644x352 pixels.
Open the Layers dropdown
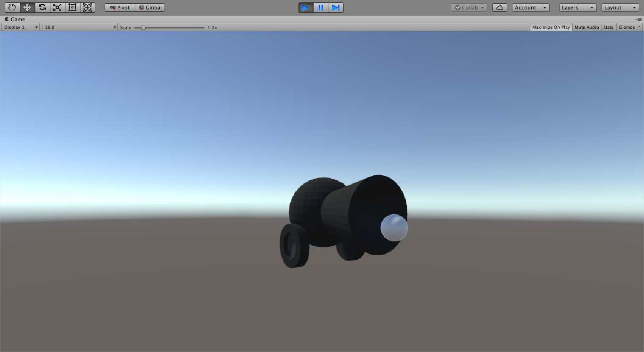pyautogui.click(x=578, y=8)
